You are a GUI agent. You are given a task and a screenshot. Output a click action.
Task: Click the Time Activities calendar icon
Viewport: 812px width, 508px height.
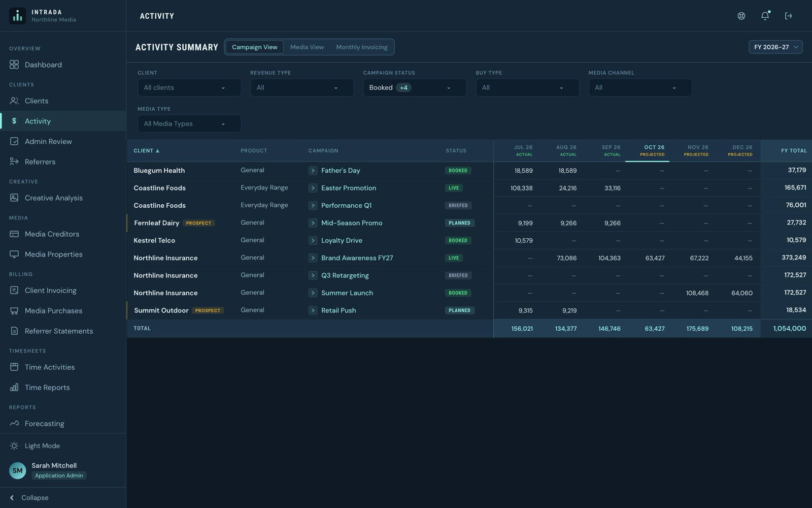pyautogui.click(x=14, y=367)
